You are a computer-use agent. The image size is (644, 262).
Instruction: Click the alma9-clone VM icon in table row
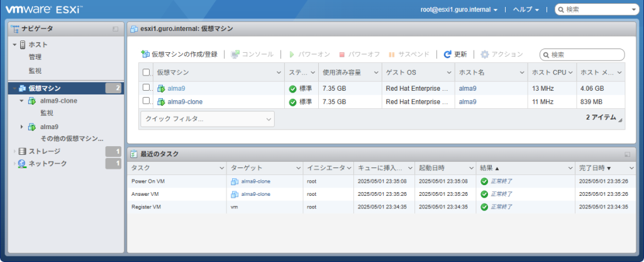(x=161, y=102)
